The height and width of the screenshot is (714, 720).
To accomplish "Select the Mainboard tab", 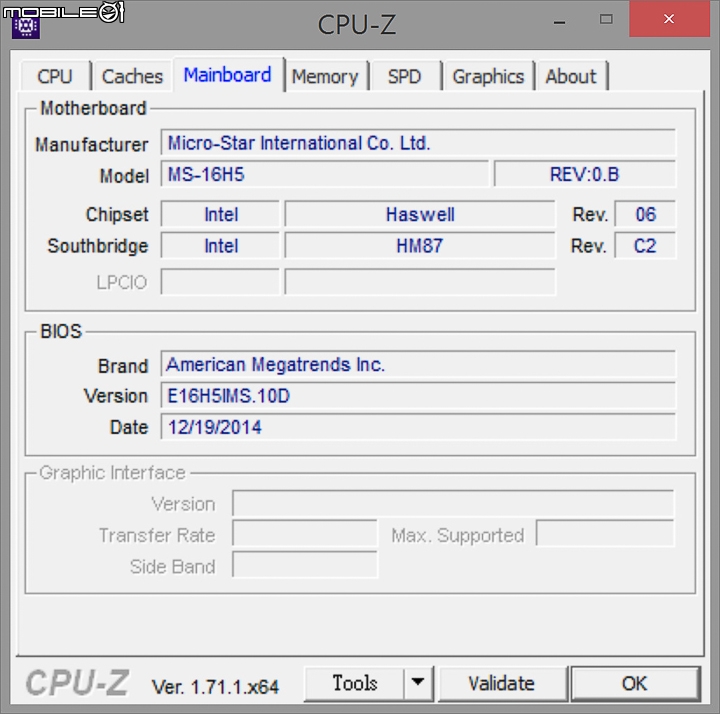I will click(228, 75).
